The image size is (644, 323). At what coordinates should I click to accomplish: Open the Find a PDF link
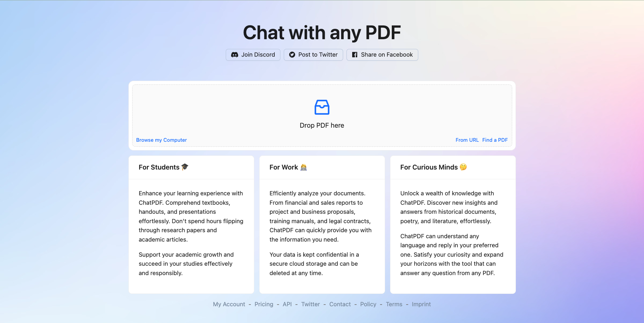tap(495, 140)
